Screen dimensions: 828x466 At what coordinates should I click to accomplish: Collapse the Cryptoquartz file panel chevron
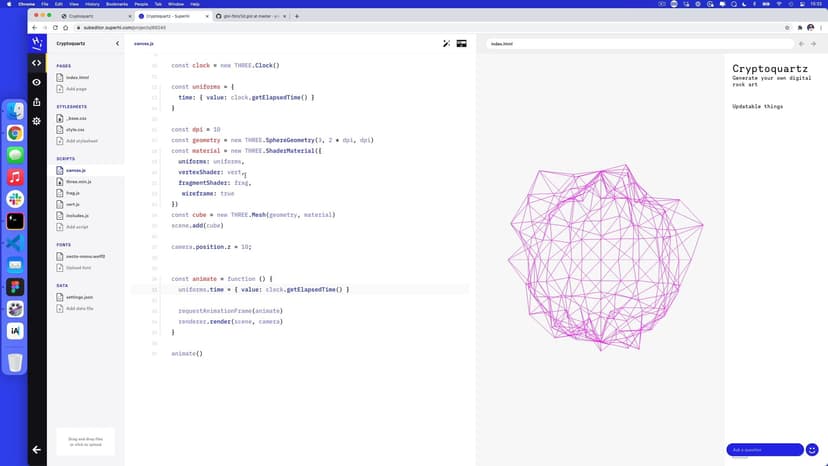(117, 44)
